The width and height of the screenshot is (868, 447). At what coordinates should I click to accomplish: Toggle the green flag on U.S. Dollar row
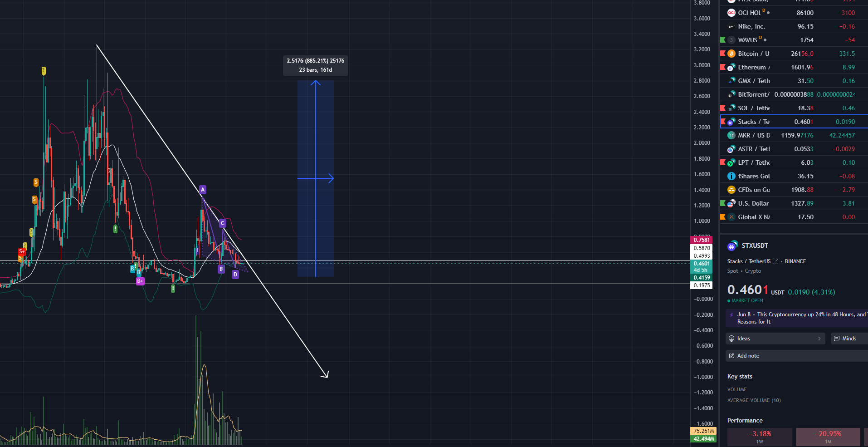[x=723, y=203]
